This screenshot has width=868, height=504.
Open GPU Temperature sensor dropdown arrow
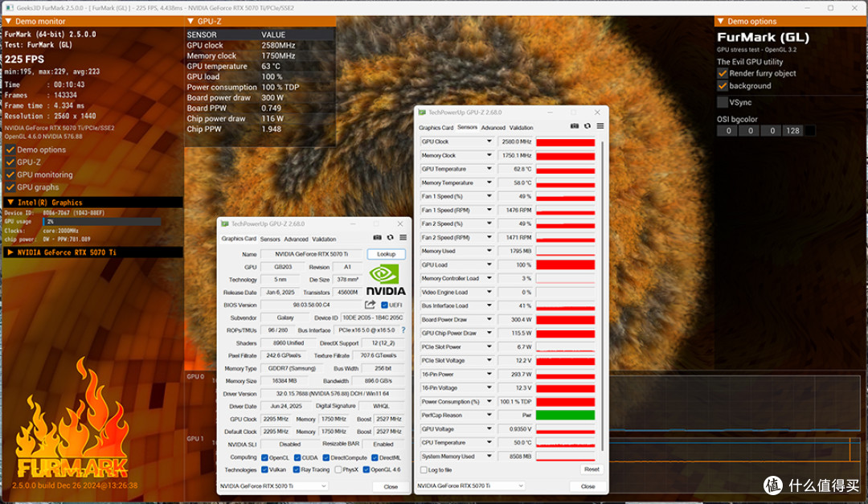(489, 169)
